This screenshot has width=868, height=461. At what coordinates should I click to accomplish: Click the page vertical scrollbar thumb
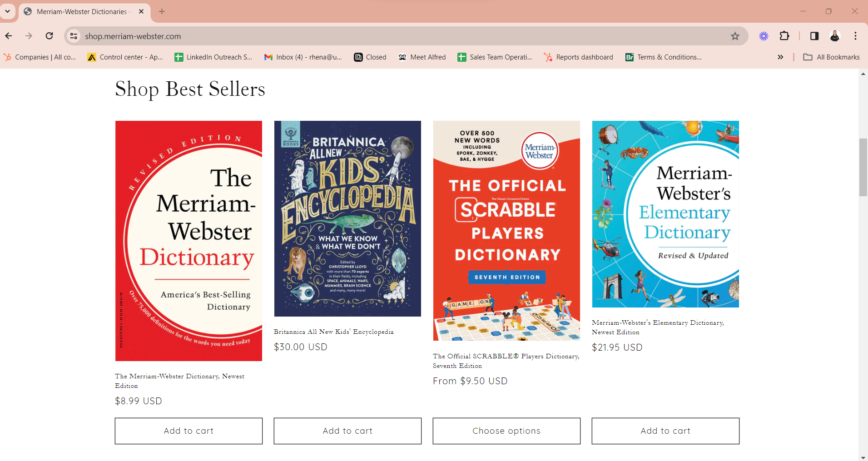coord(863,167)
